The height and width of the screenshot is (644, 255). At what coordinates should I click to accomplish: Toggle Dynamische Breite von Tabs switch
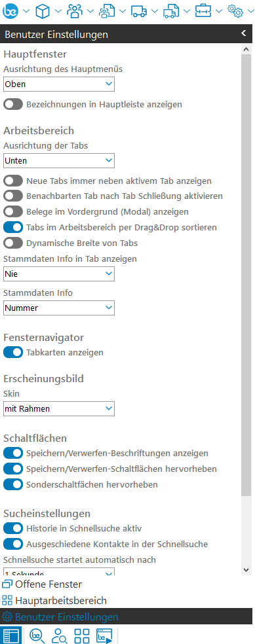tap(13, 243)
